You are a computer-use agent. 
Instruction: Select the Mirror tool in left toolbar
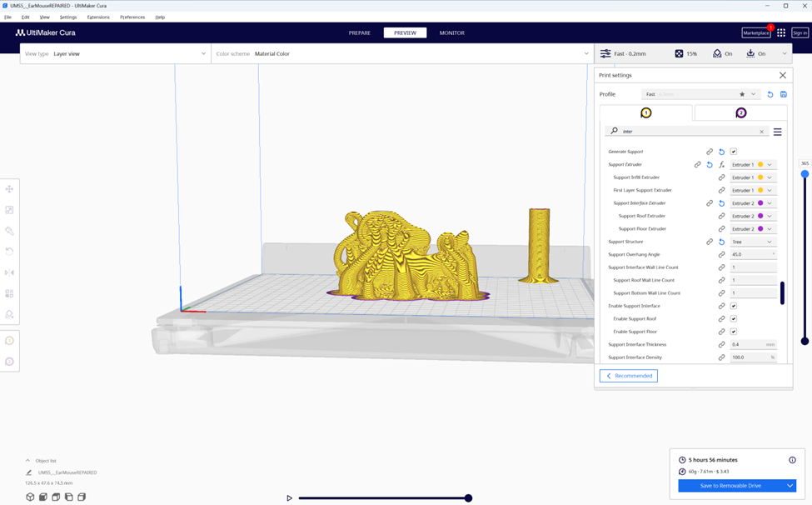[x=10, y=272]
